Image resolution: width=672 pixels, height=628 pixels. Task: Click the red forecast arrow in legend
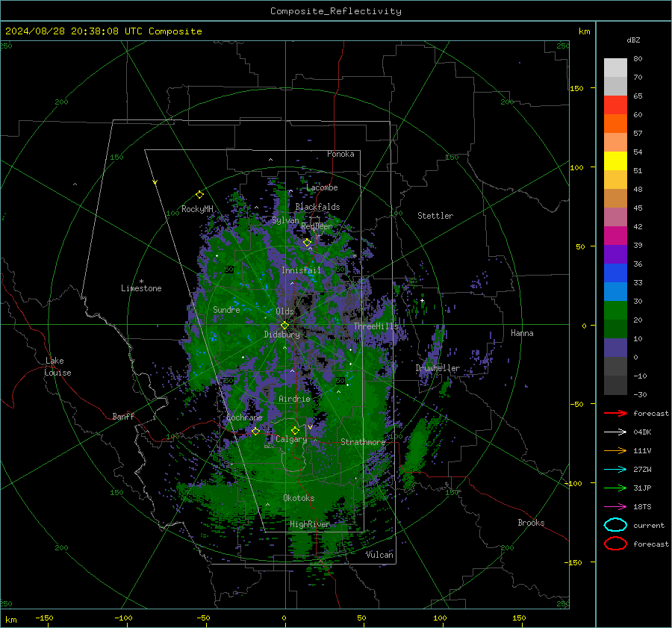(615, 413)
